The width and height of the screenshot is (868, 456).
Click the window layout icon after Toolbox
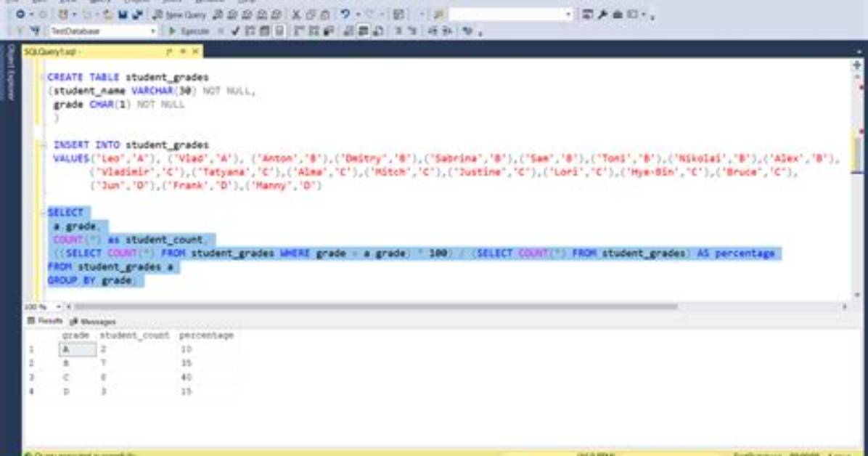pyautogui.click(x=633, y=15)
